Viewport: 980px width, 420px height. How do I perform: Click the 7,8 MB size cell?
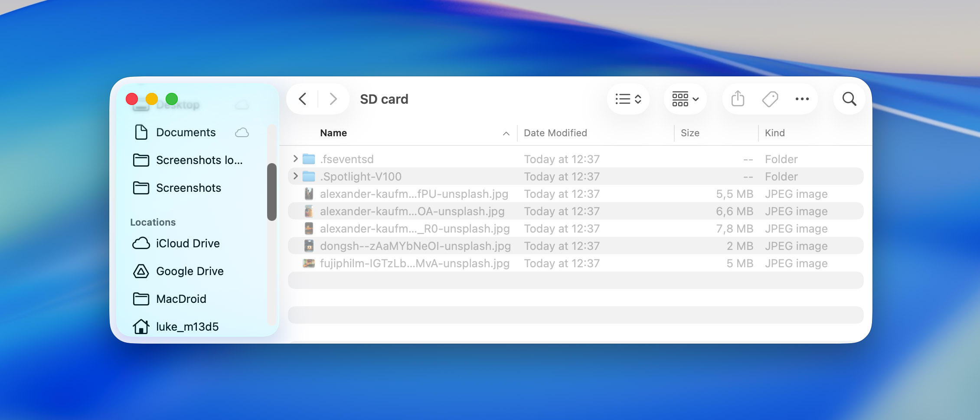(735, 228)
